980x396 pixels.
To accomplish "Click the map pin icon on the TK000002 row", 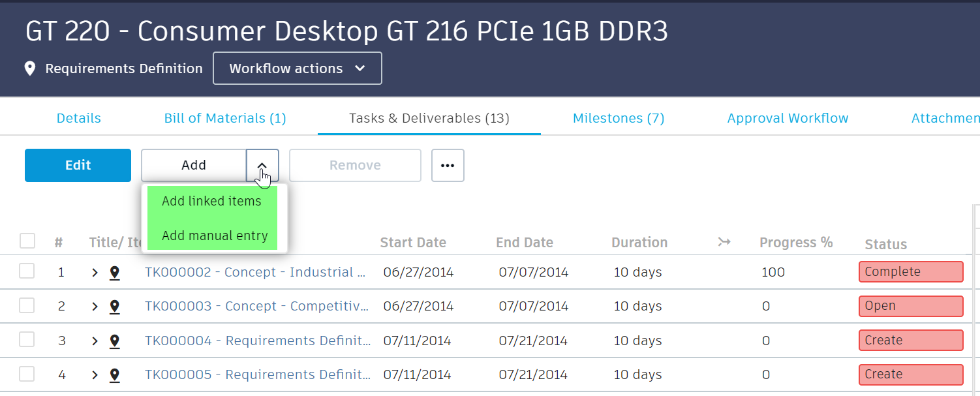I will coord(115,272).
